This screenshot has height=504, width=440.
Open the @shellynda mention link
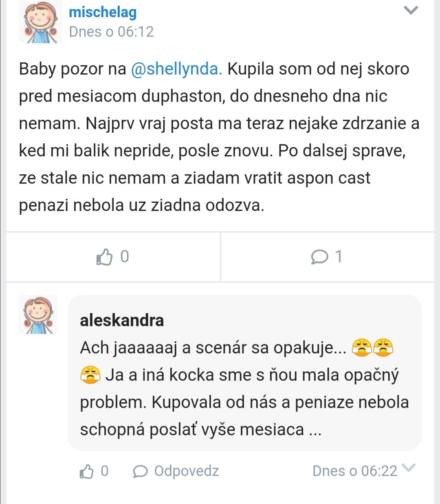[176, 69]
